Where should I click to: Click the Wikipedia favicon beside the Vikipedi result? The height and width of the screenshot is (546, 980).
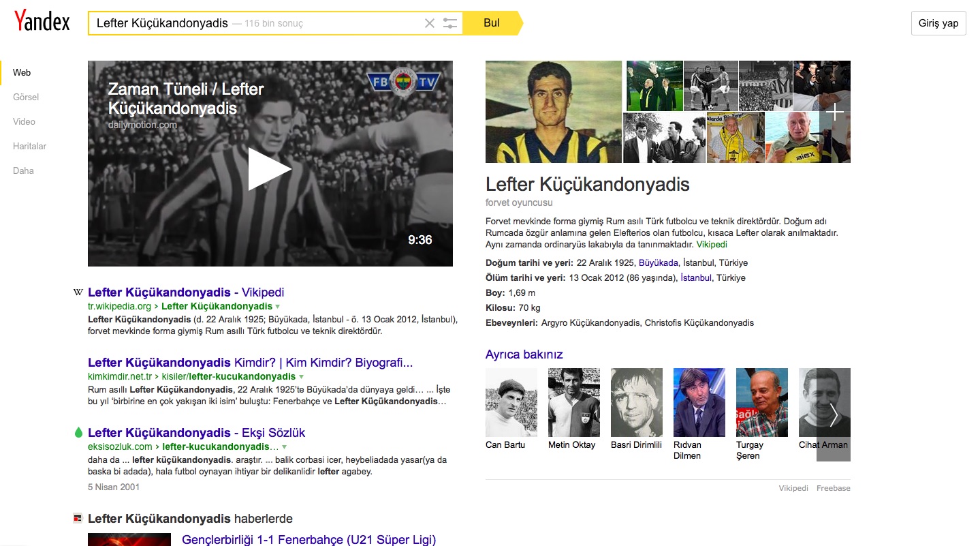pos(78,292)
